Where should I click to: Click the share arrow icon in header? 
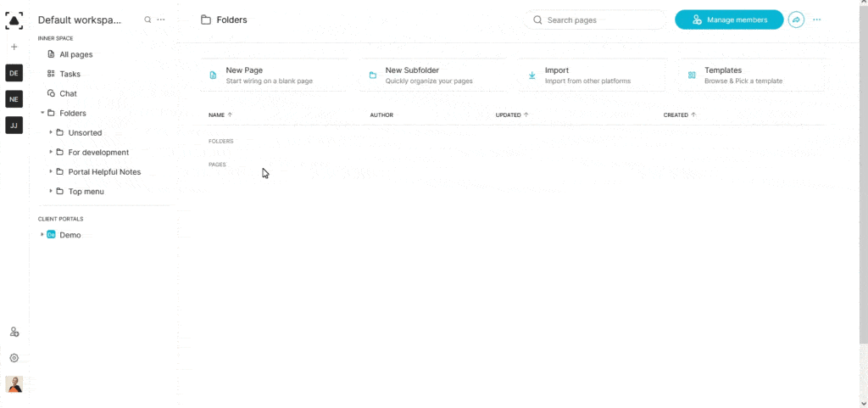[x=795, y=20]
